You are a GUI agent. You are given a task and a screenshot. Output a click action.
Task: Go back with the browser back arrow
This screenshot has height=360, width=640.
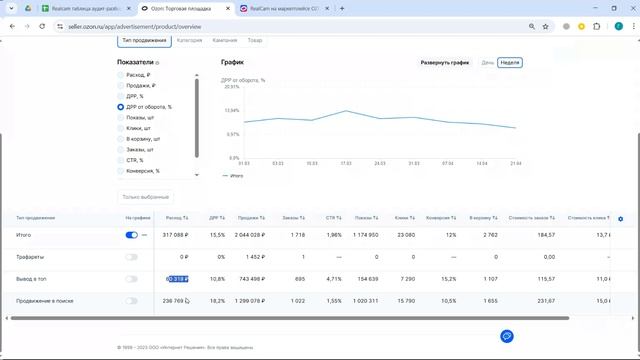[12, 26]
